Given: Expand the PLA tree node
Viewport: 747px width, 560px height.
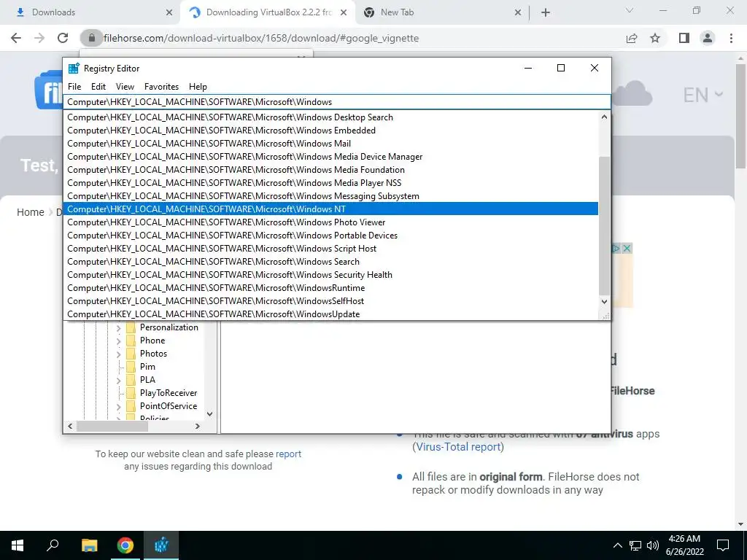Looking at the screenshot, I should [119, 380].
